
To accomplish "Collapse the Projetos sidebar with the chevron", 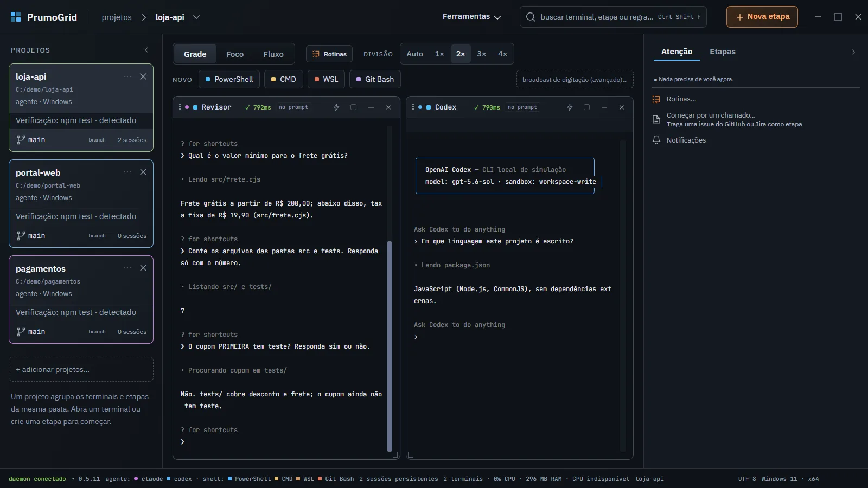I will click(x=146, y=50).
